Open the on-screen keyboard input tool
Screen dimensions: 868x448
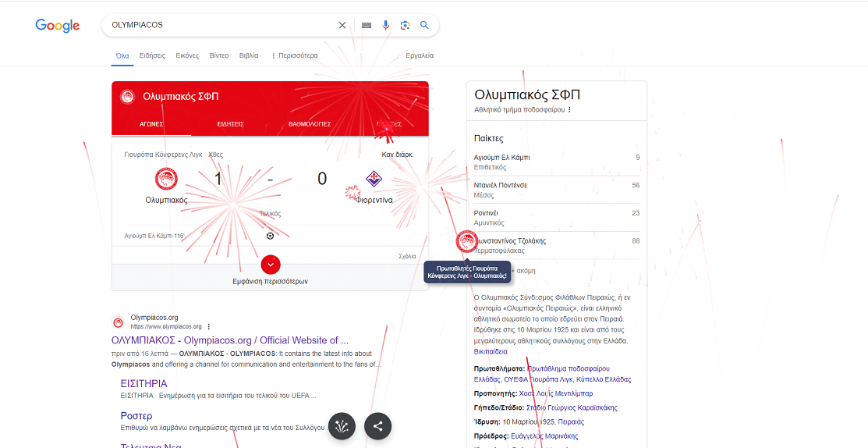tap(367, 25)
